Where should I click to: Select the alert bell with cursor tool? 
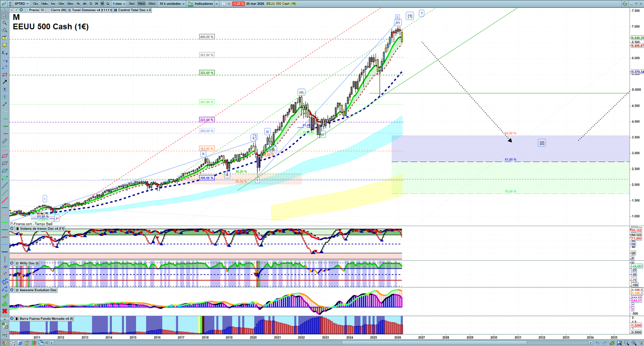click(x=4, y=38)
